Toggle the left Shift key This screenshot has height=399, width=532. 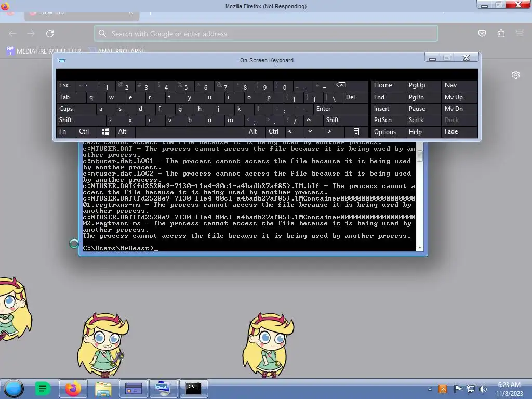81,120
